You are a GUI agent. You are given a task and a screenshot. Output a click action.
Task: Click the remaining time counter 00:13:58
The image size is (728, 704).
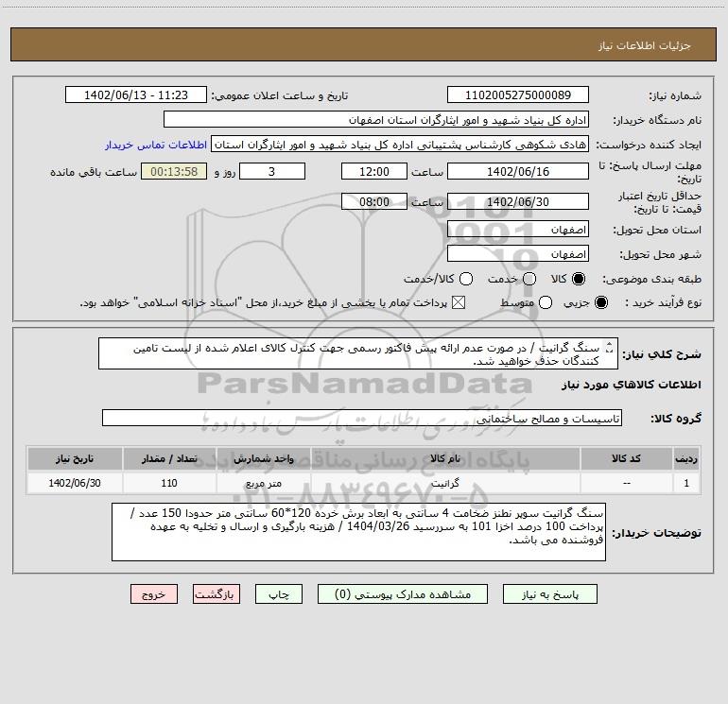pyautogui.click(x=174, y=172)
